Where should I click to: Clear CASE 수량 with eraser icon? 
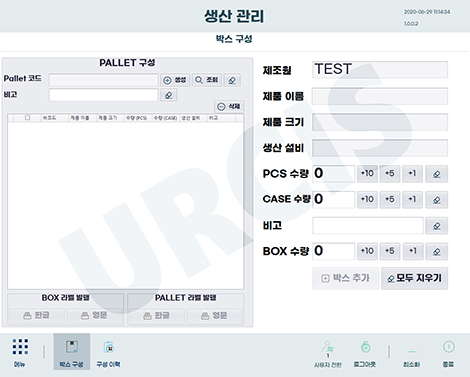point(437,200)
